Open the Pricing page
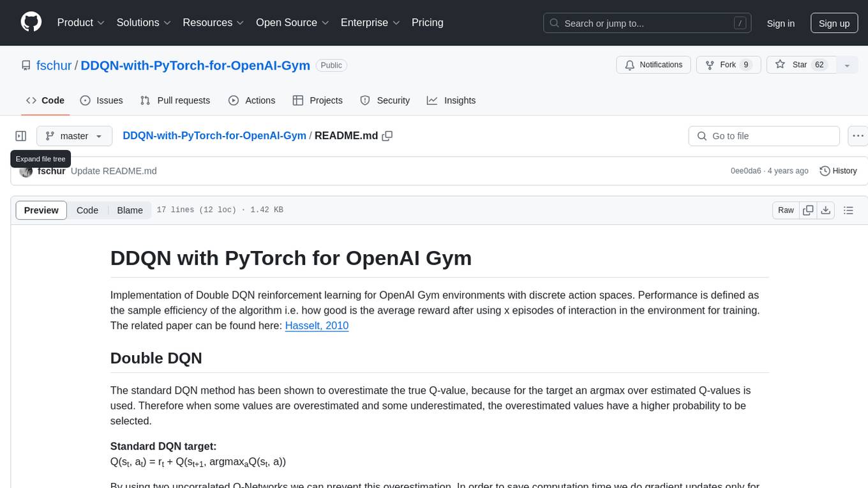This screenshot has height=488, width=868. tap(428, 22)
